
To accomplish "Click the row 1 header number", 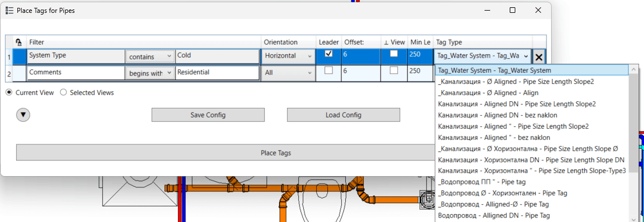I will (10, 56).
